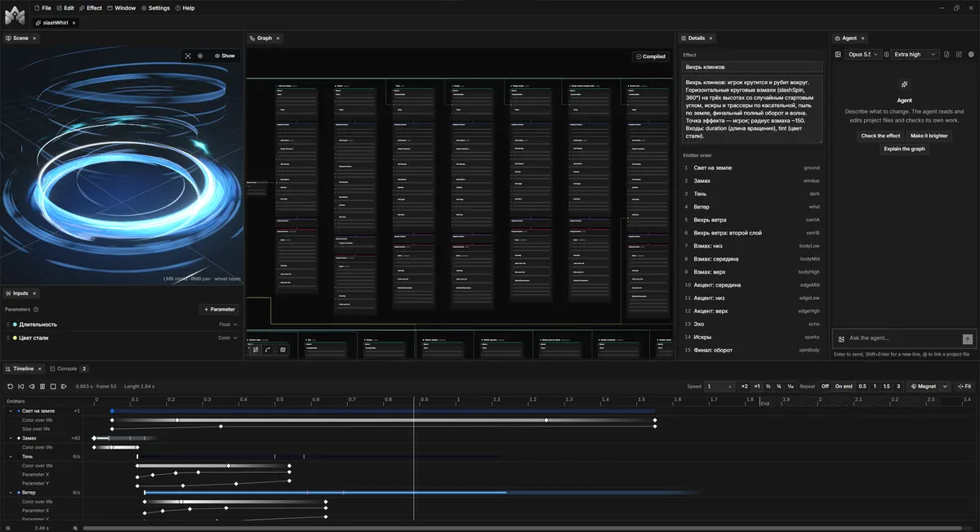The width and height of the screenshot is (980, 532).
Task: Click first graph layout tool icon
Action: point(255,349)
